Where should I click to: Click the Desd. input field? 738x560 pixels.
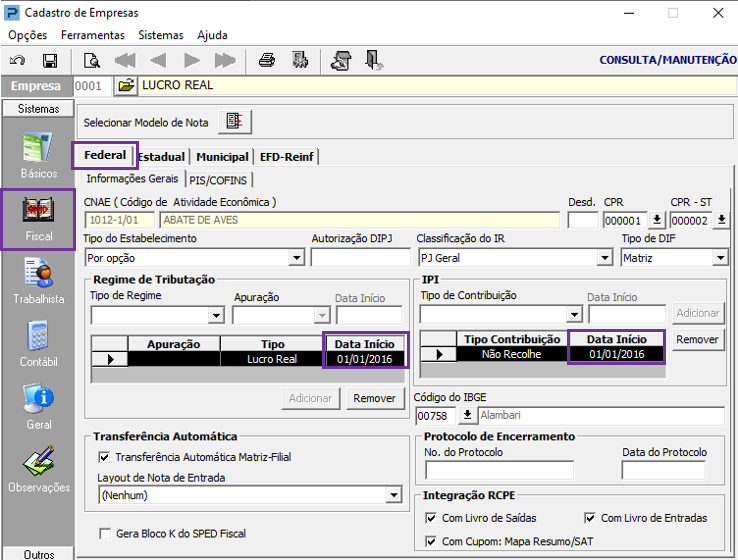tap(583, 220)
